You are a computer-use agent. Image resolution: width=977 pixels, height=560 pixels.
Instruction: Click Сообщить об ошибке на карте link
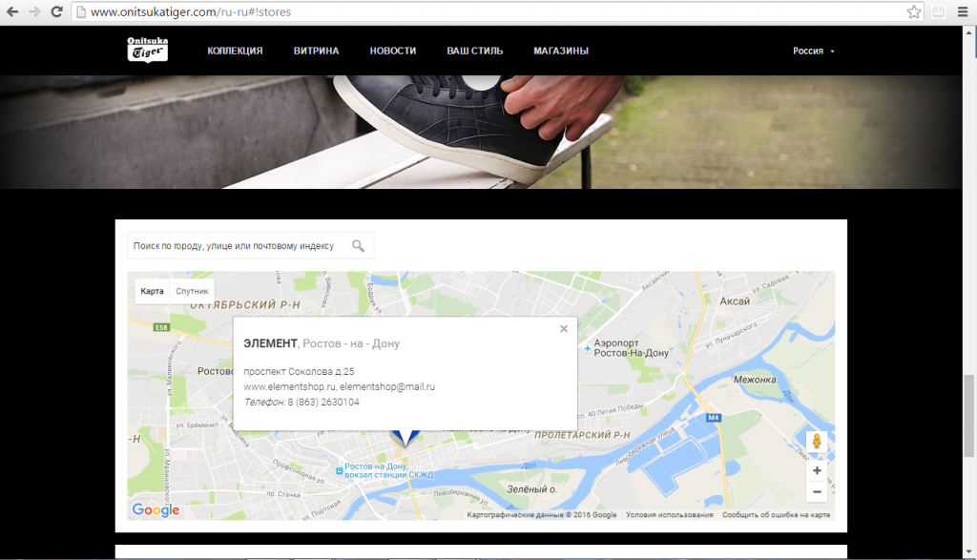point(776,515)
